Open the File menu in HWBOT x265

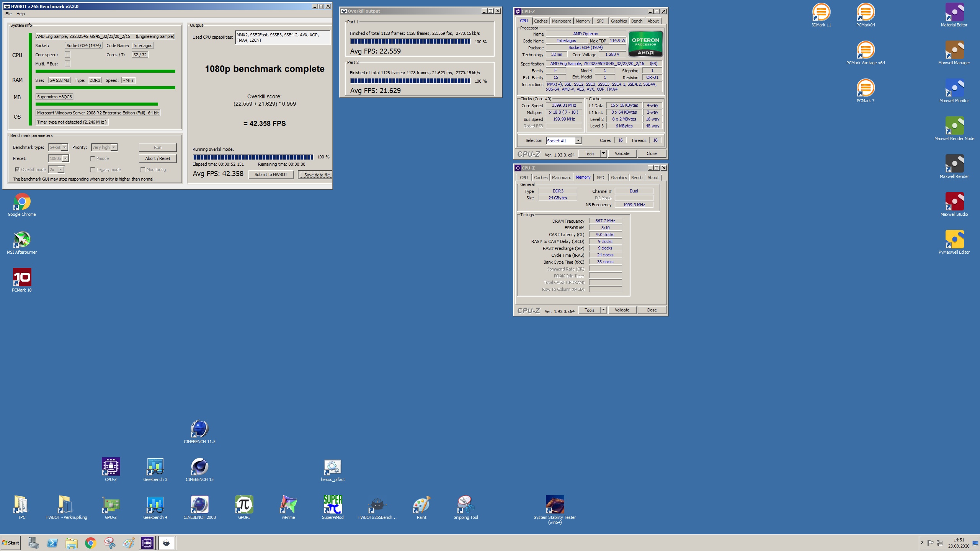pyautogui.click(x=8, y=14)
